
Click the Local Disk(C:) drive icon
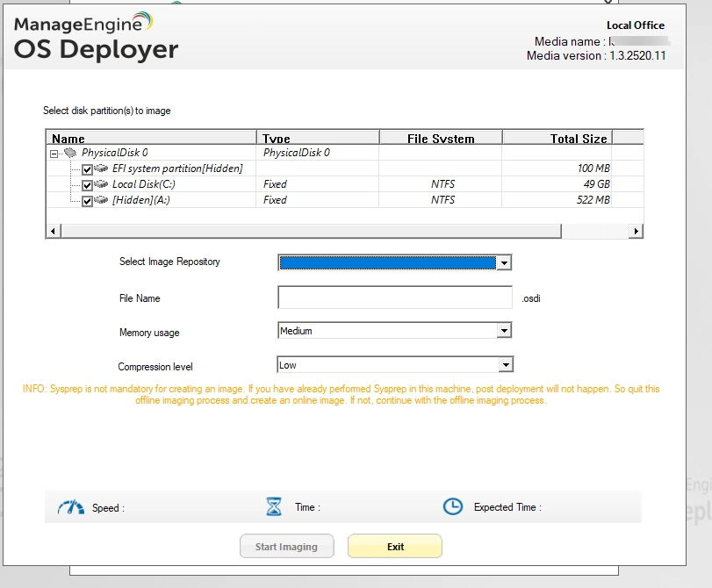(x=101, y=184)
